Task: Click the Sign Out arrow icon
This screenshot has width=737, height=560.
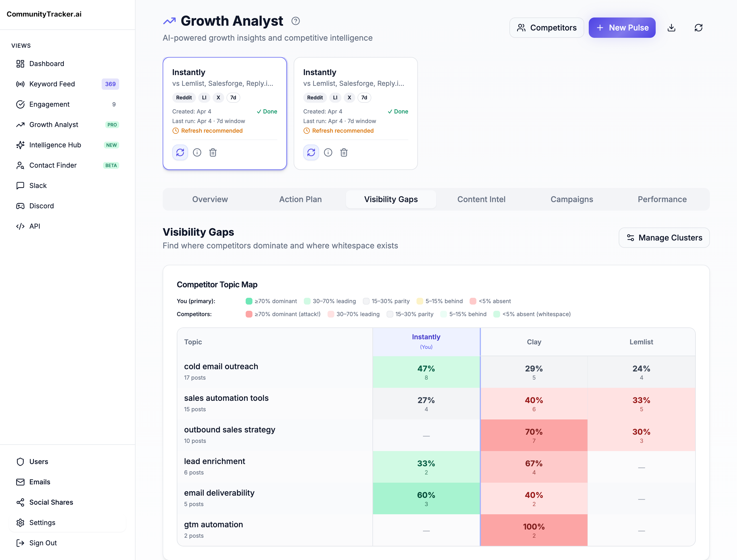Action: [20, 543]
